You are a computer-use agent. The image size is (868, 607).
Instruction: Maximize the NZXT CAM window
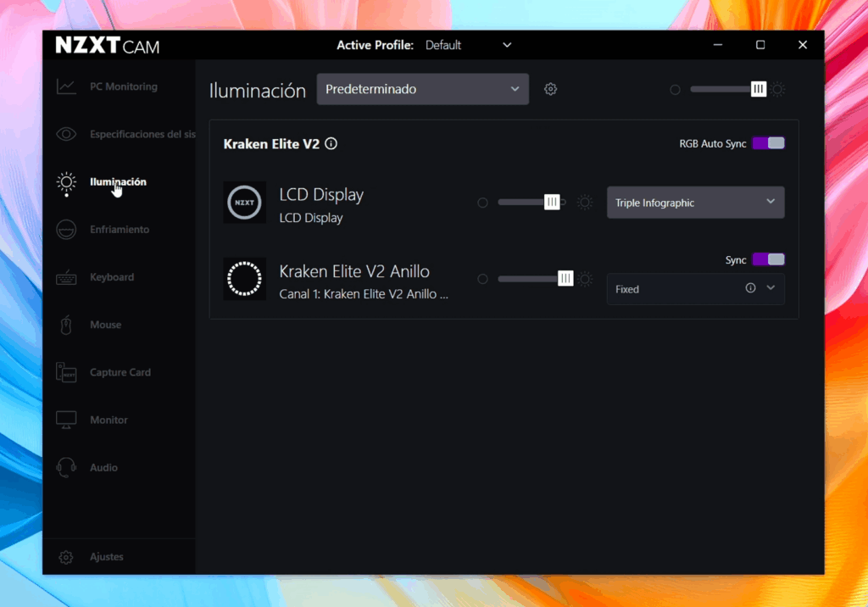pos(760,45)
